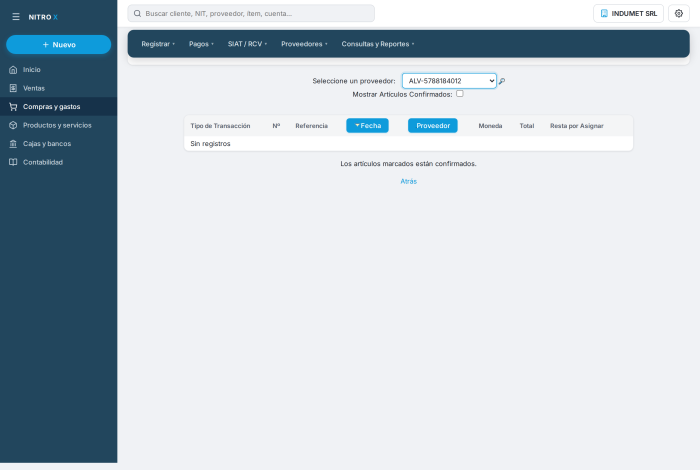
Task: Click the Ventas sidebar icon
Action: (13, 88)
